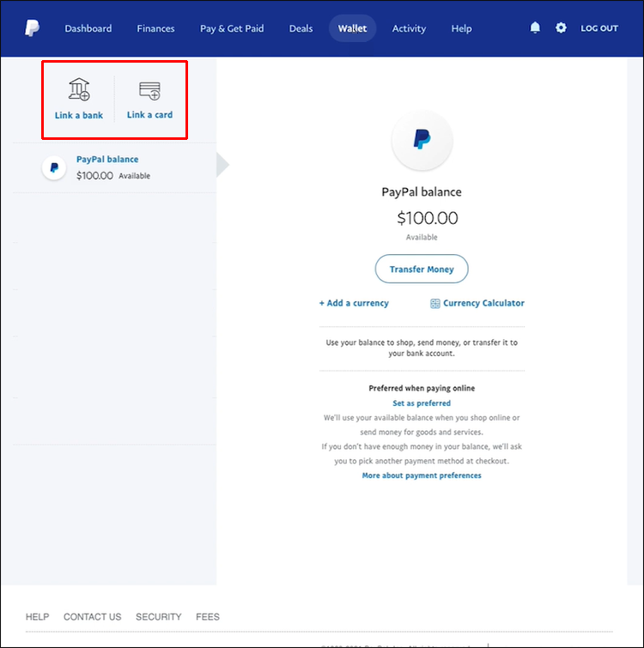This screenshot has width=644, height=648.
Task: Open notifications bell icon
Action: 535,27
